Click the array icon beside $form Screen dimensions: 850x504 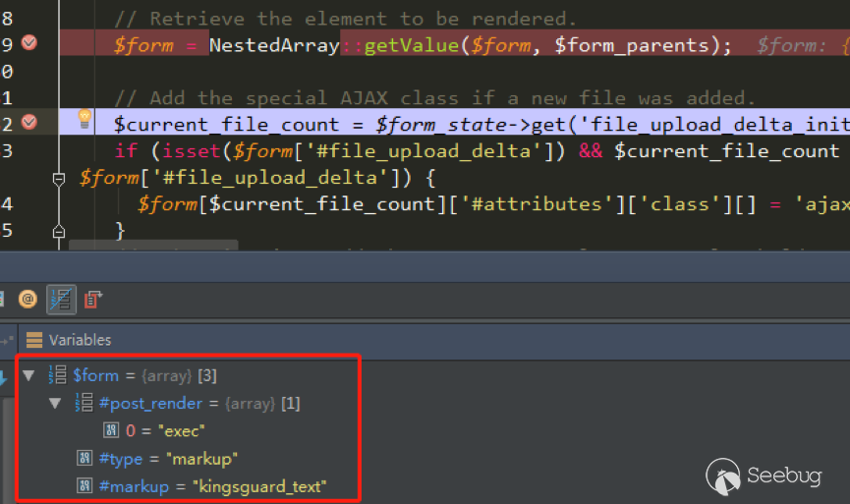[x=57, y=374]
